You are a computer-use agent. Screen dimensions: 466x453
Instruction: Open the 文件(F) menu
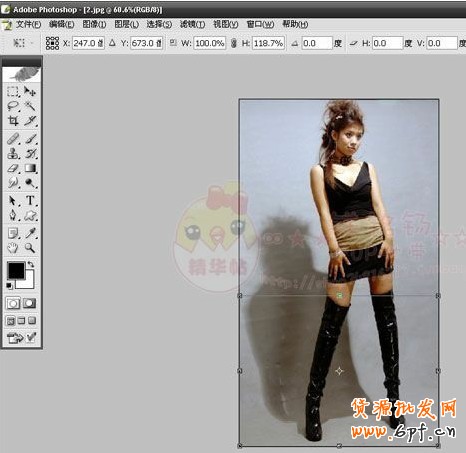tap(28, 24)
